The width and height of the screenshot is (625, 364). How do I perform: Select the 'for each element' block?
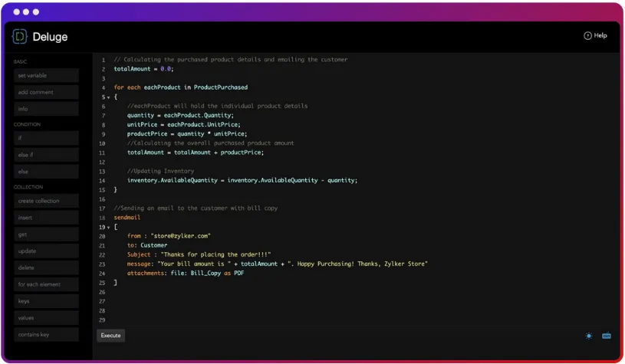[x=46, y=284]
